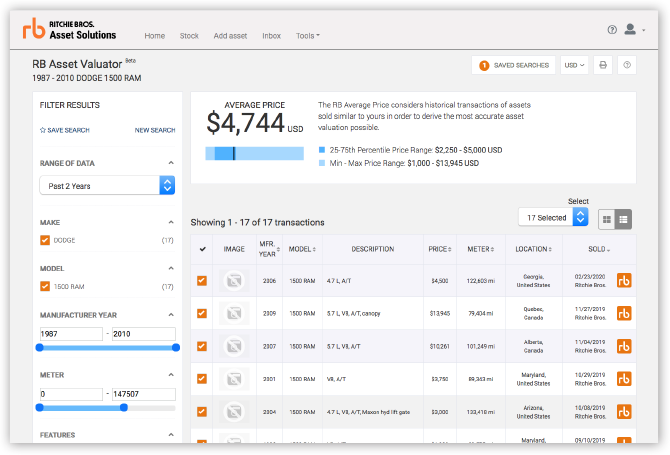Viewport: 670px width, 455px height.
Task: Uncheck the $10,261 Alberta transaction row
Action: [x=202, y=346]
